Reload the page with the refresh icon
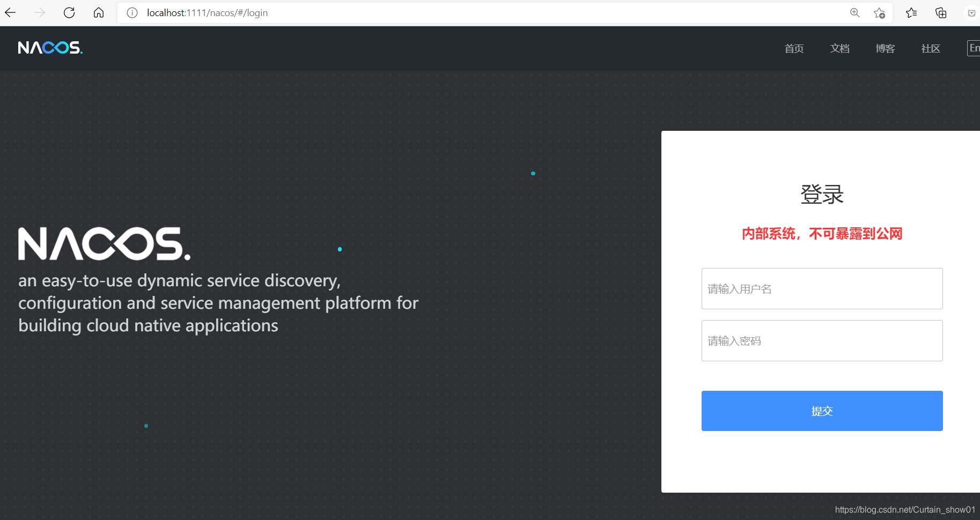 pyautogui.click(x=69, y=13)
